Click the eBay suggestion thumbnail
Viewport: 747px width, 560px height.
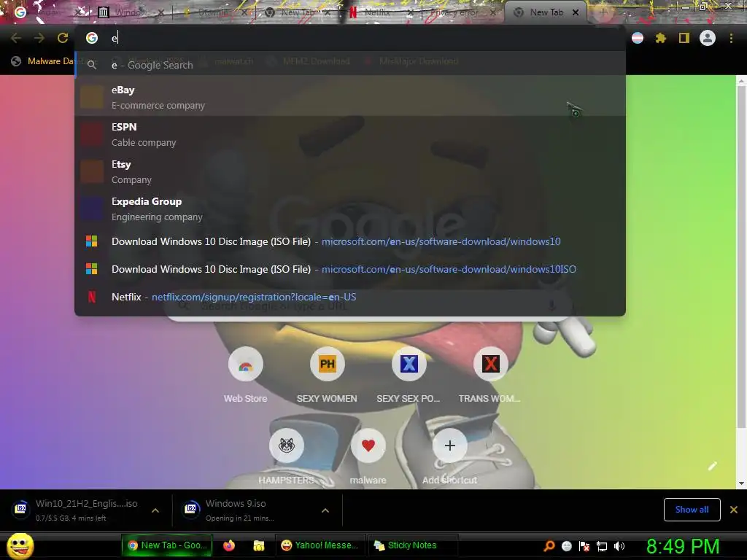(x=92, y=97)
